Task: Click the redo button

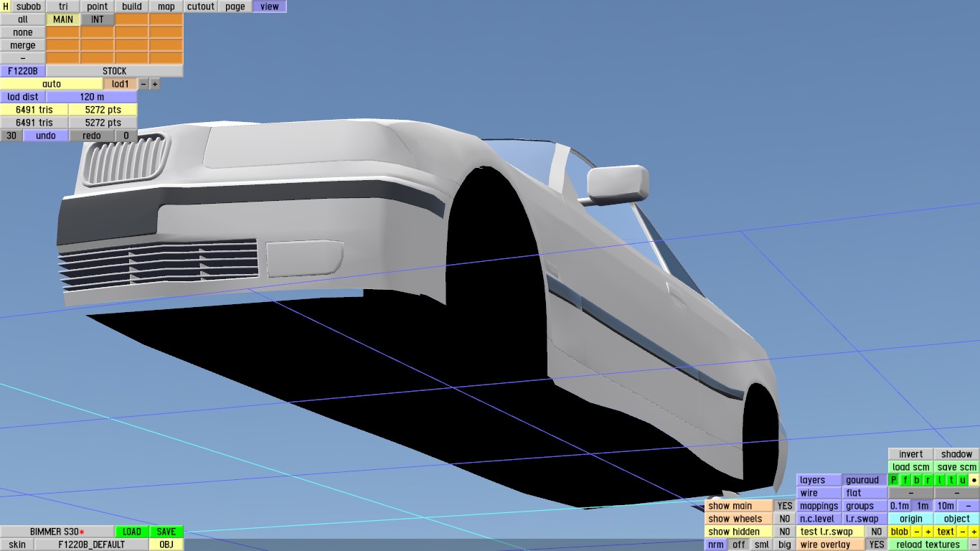Action: [x=92, y=136]
